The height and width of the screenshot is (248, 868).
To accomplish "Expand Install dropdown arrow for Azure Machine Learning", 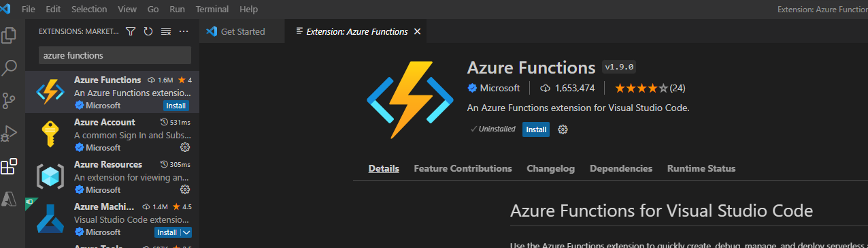I will point(186,232).
